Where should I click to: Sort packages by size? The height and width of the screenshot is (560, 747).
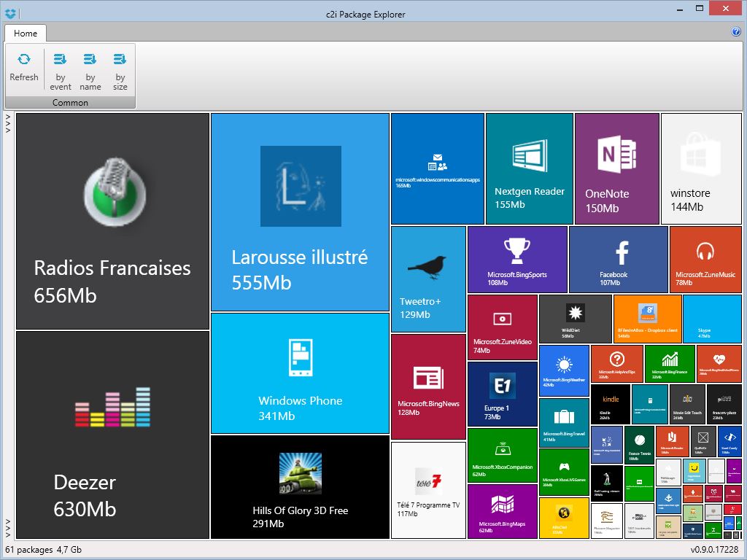tap(120, 72)
